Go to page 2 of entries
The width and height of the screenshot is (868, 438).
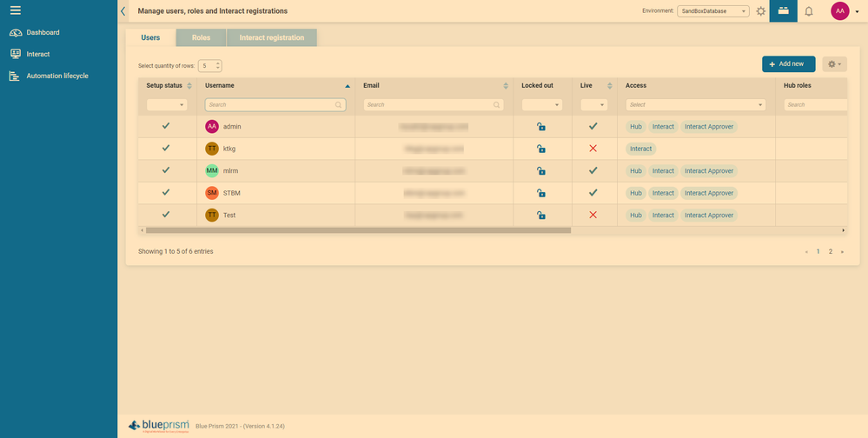[x=830, y=251]
